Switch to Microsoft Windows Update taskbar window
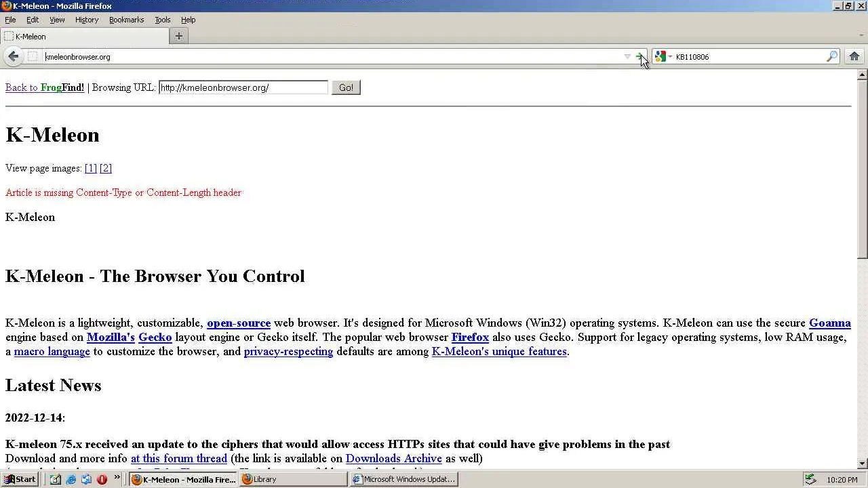This screenshot has width=868, height=488. click(x=404, y=479)
